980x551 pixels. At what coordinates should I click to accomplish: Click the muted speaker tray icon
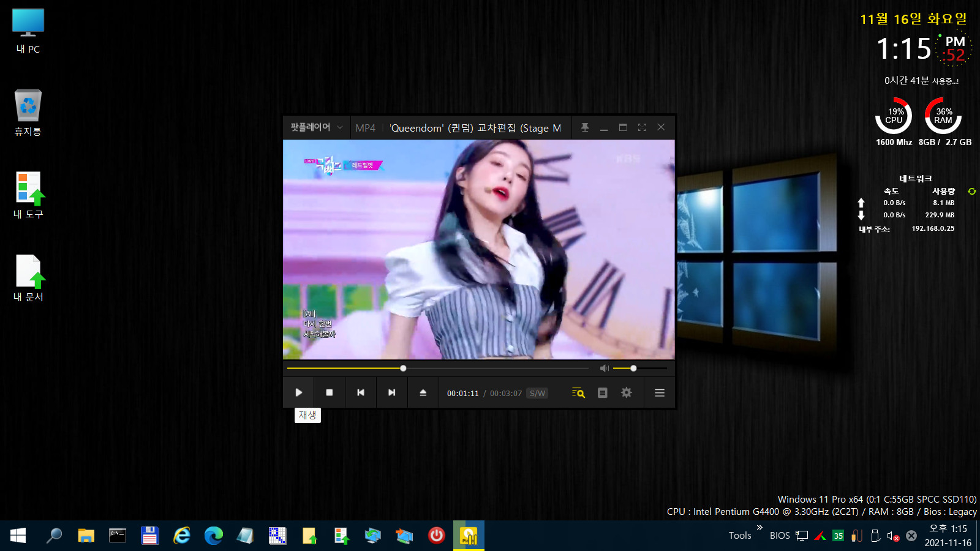[x=893, y=536]
